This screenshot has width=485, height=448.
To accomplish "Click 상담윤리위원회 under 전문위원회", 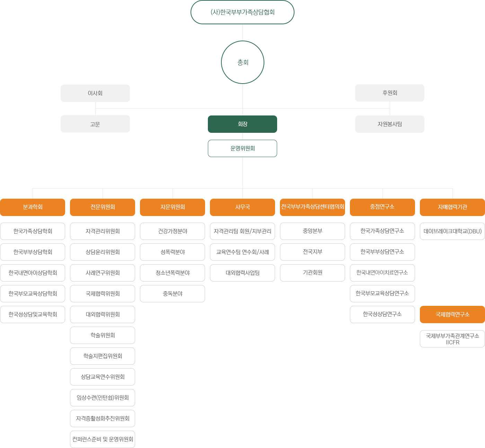I will [103, 252].
